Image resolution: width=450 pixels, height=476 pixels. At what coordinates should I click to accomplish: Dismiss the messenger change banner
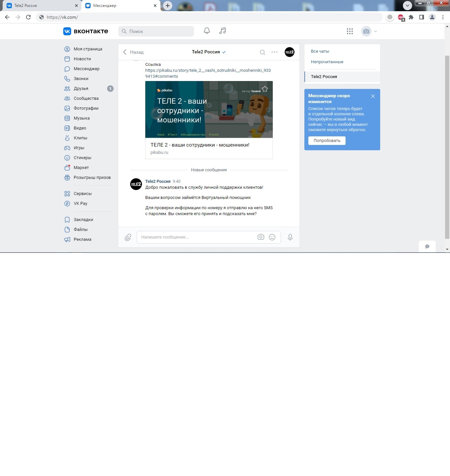(373, 96)
